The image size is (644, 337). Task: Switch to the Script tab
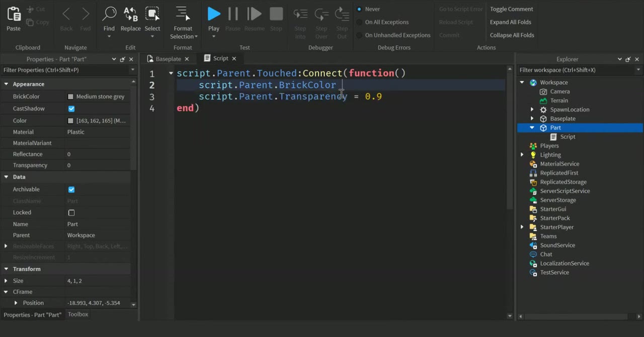pyautogui.click(x=220, y=58)
